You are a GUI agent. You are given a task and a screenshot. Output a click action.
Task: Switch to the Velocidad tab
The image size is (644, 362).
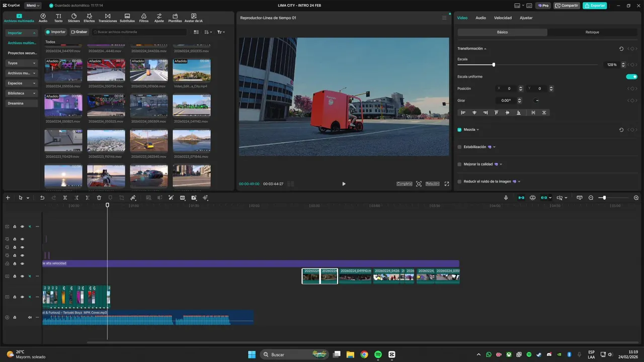click(x=502, y=18)
